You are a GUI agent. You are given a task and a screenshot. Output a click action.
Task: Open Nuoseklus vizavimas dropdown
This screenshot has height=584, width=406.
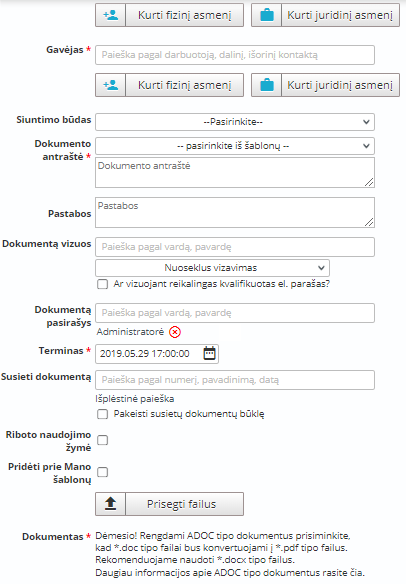point(212,268)
